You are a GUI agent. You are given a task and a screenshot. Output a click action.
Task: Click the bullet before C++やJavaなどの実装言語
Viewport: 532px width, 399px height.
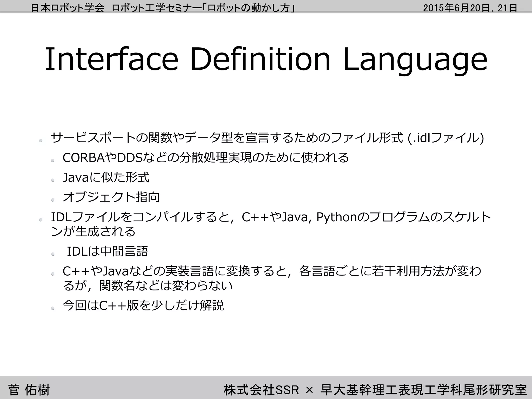53,274
